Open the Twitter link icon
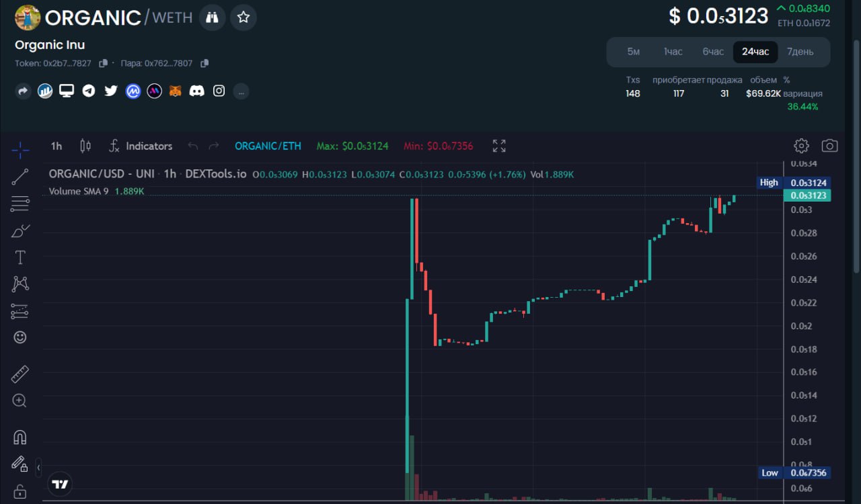 point(111,91)
